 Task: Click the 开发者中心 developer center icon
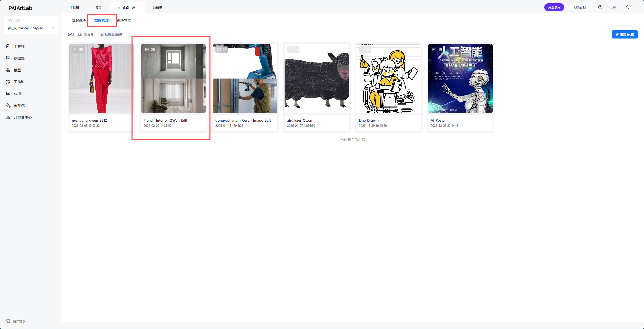8,117
